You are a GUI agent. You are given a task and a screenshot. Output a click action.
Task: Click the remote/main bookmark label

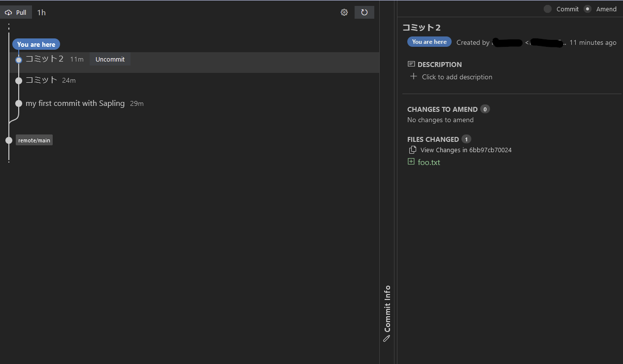[x=33, y=140]
